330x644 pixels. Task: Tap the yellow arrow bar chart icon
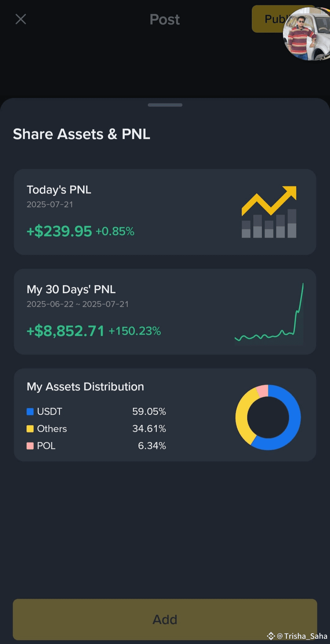[269, 212]
